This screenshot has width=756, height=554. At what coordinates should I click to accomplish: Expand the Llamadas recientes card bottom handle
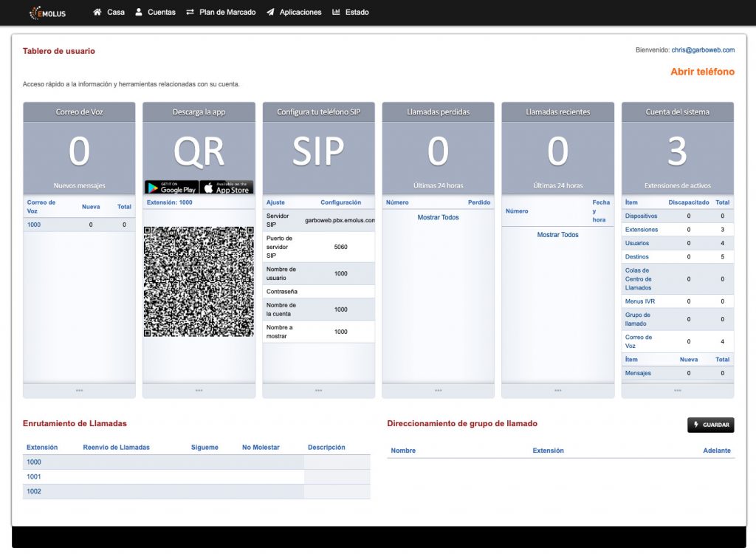(558, 391)
